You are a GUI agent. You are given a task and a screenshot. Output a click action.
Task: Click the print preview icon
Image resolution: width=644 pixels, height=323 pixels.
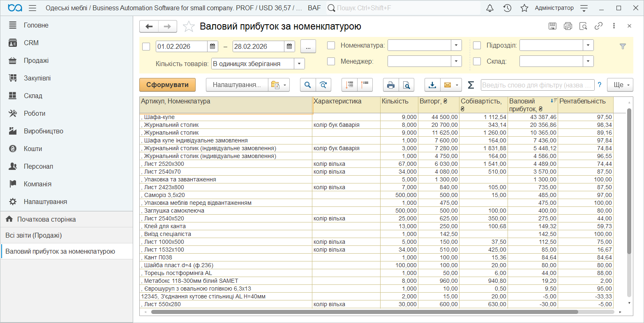click(x=406, y=85)
